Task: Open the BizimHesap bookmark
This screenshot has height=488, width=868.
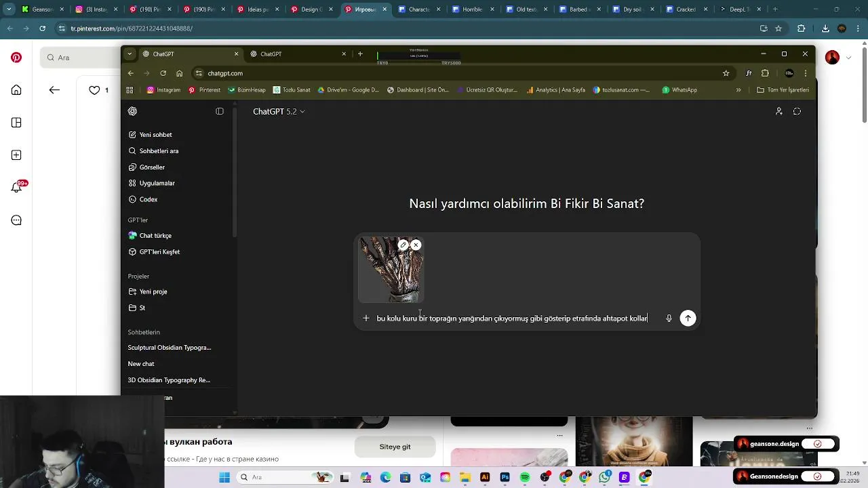Action: tap(247, 89)
